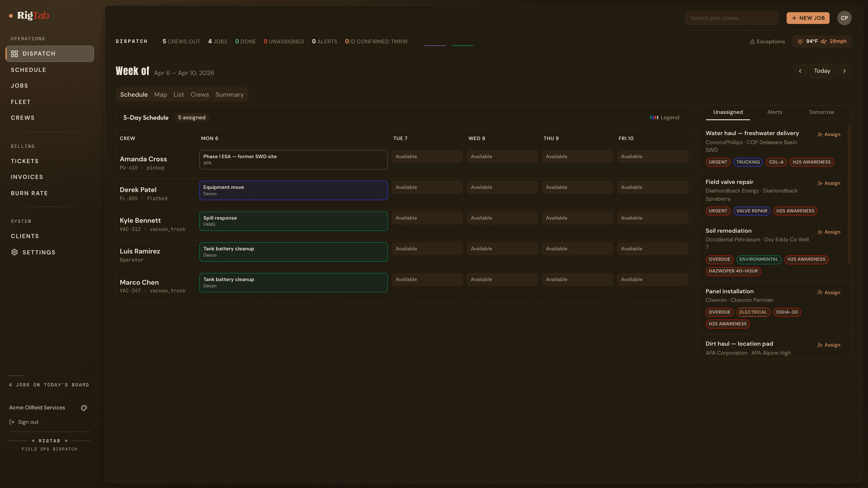Click the CP user avatar
The image size is (868, 488).
[844, 18]
